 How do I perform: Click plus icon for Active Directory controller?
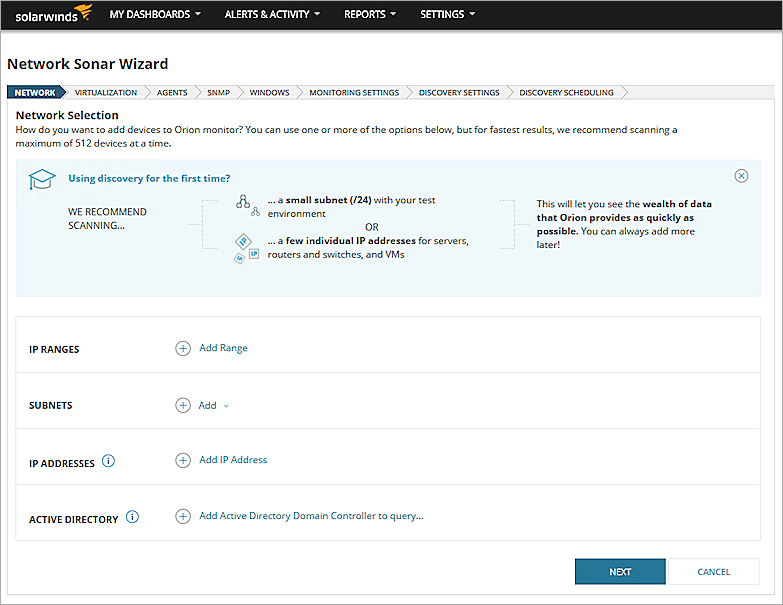pyautogui.click(x=183, y=517)
